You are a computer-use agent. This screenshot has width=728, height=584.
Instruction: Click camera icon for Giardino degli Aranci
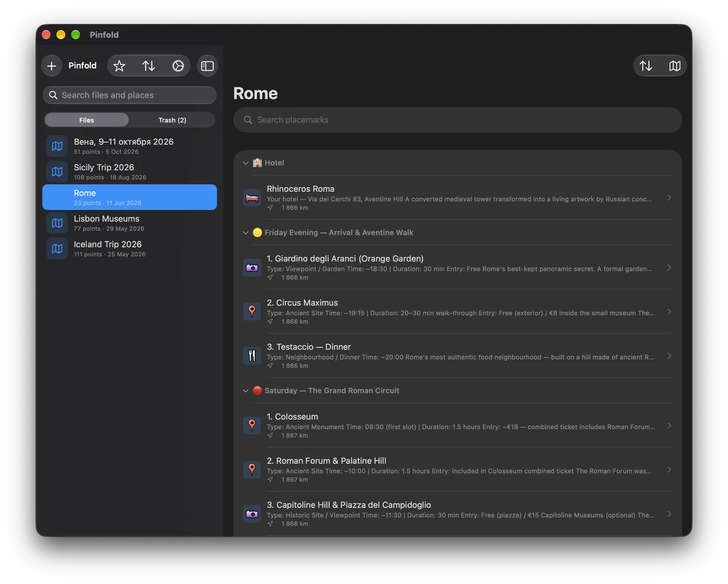252,268
